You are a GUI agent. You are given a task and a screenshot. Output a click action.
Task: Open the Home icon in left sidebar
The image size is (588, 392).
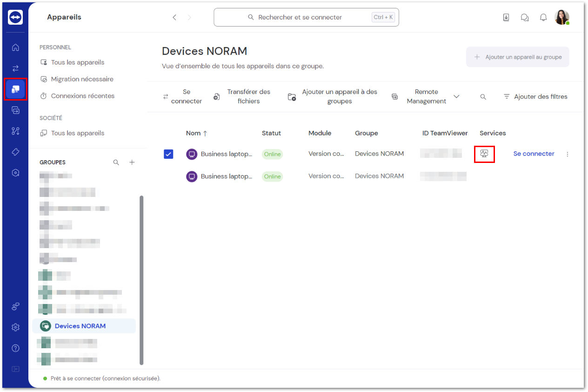pyautogui.click(x=15, y=47)
